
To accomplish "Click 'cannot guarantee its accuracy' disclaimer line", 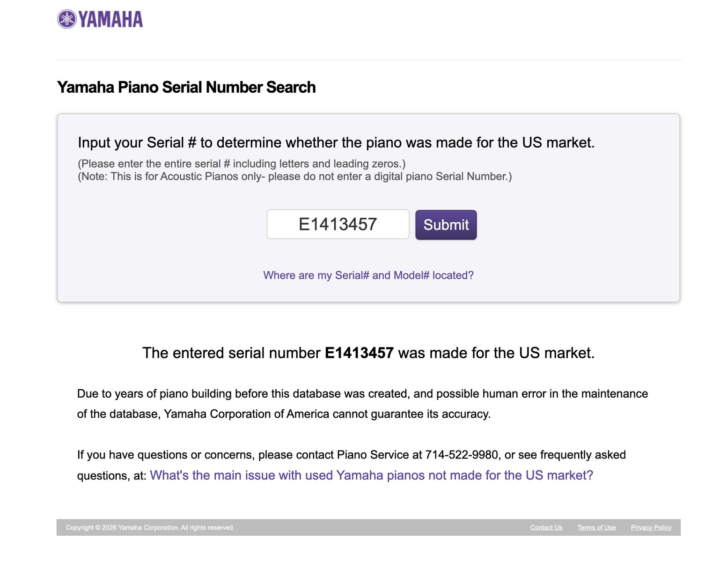I will (x=284, y=414).
